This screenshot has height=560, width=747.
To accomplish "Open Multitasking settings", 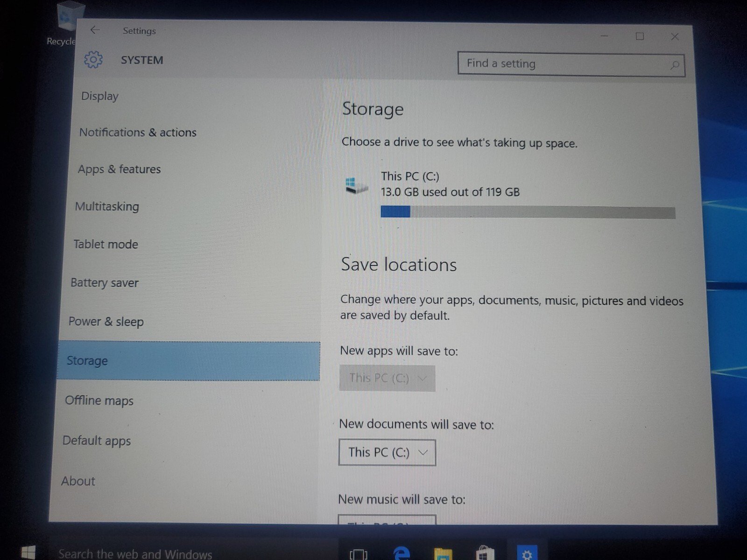I will click(107, 206).
